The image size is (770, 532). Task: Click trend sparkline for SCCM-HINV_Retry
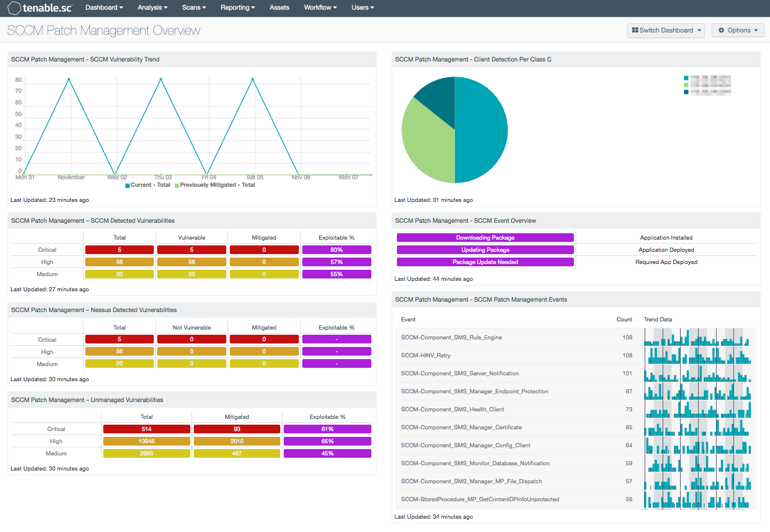pos(697,356)
